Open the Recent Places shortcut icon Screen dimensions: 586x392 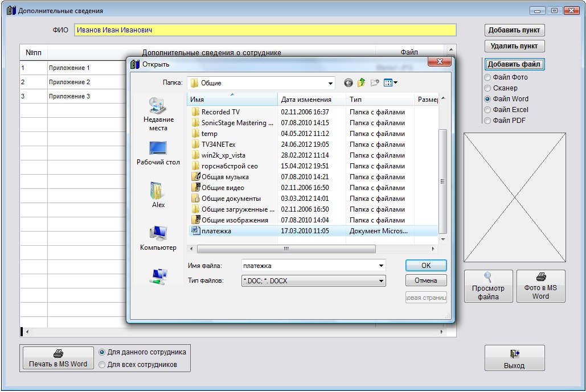[x=158, y=106]
